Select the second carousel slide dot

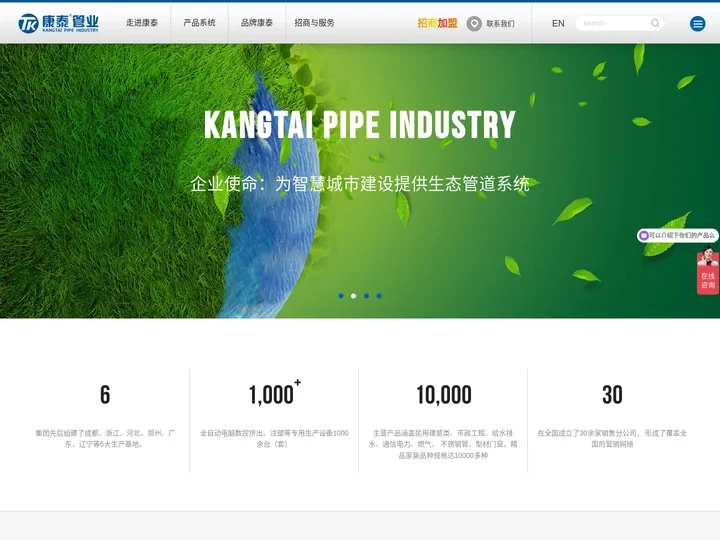coord(354,296)
